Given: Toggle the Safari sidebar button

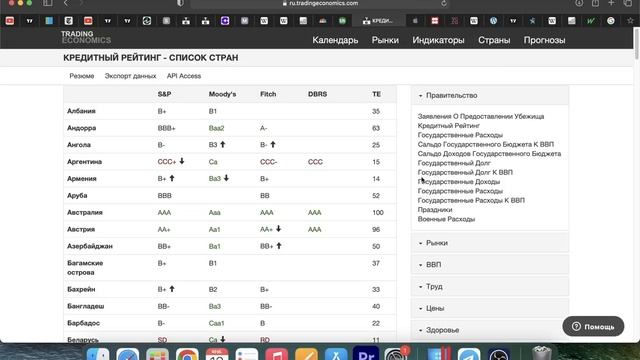Looking at the screenshot, I should click(47, 3).
